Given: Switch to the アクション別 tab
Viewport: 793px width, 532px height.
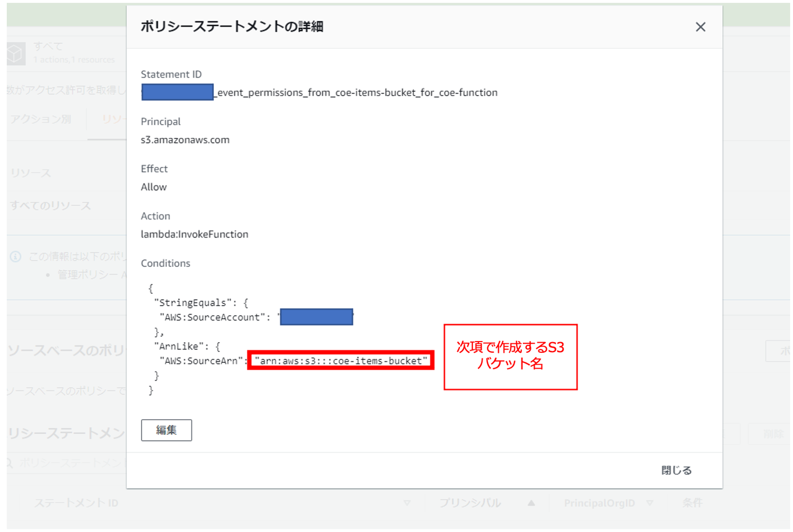Looking at the screenshot, I should 41,119.
